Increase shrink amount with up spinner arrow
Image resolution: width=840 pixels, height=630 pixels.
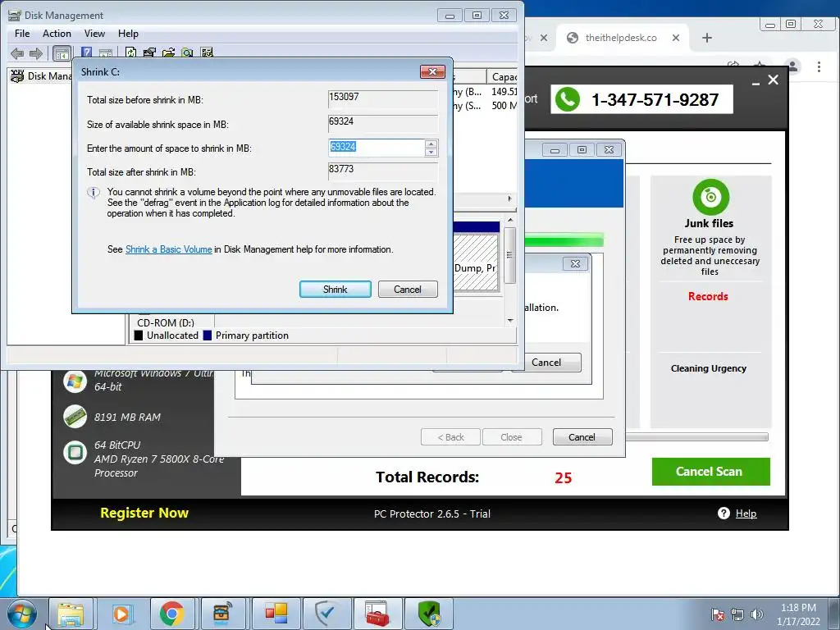pyautogui.click(x=431, y=144)
